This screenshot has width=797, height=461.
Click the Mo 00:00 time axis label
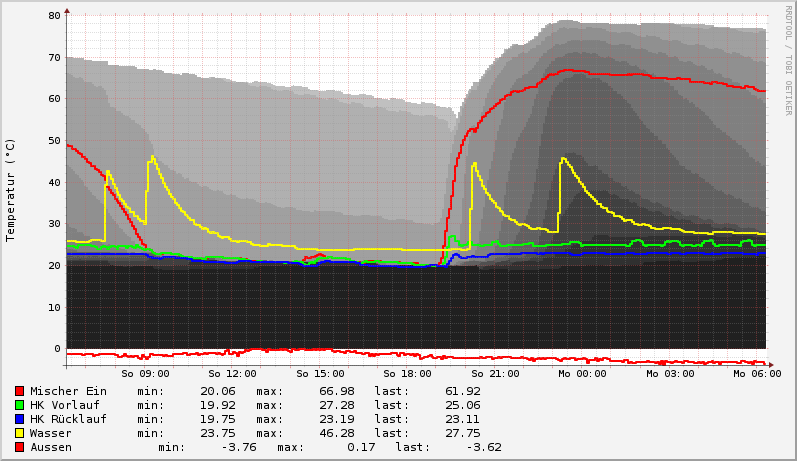[583, 373]
